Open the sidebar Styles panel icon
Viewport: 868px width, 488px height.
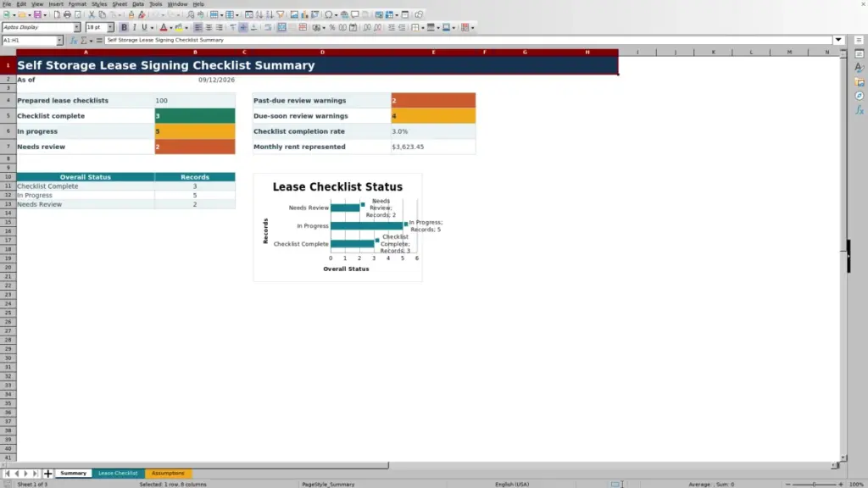click(860, 68)
